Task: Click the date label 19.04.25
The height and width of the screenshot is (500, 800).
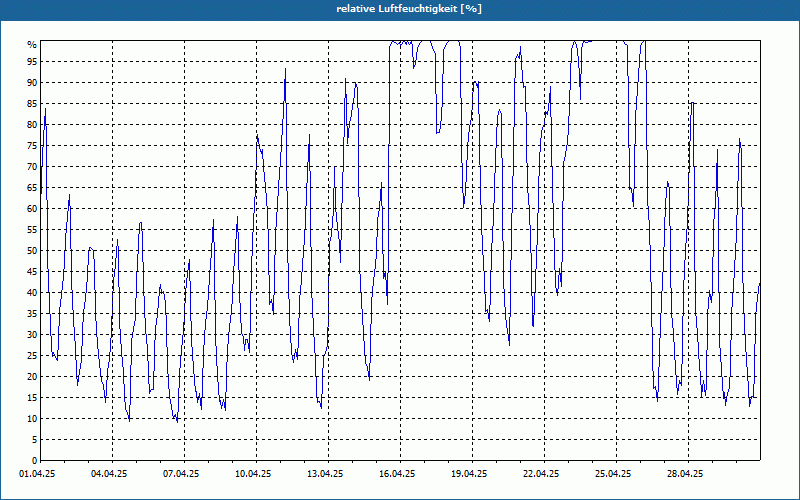Action: pyautogui.click(x=469, y=474)
